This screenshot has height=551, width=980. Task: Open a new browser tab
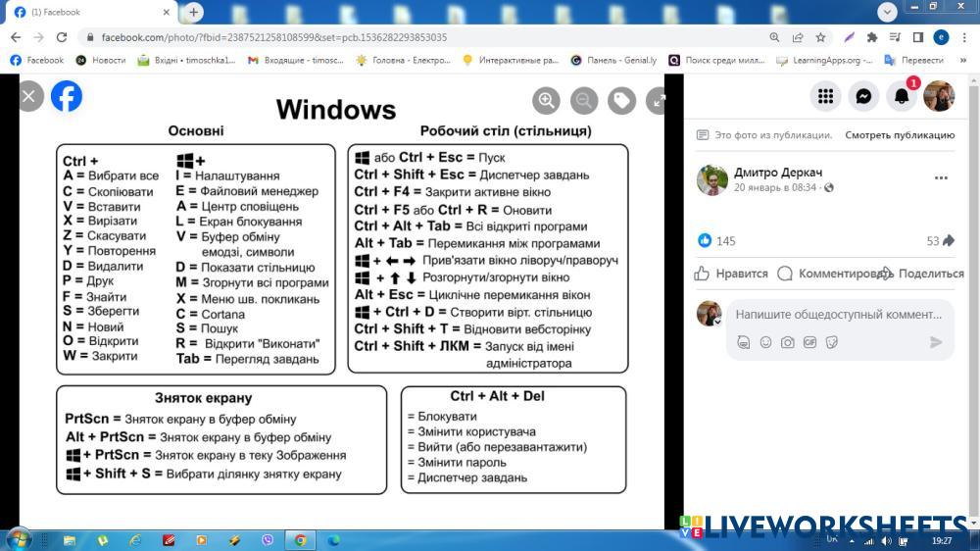[194, 12]
